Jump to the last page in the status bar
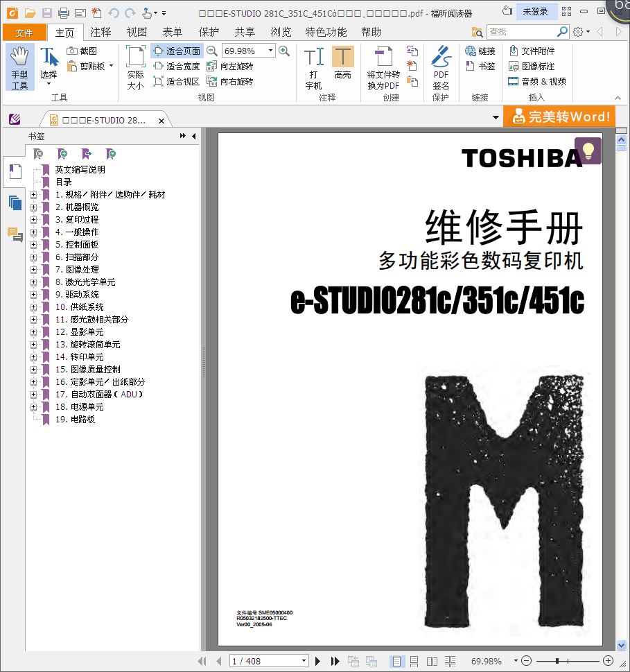This screenshot has height=672, width=630. [x=335, y=662]
